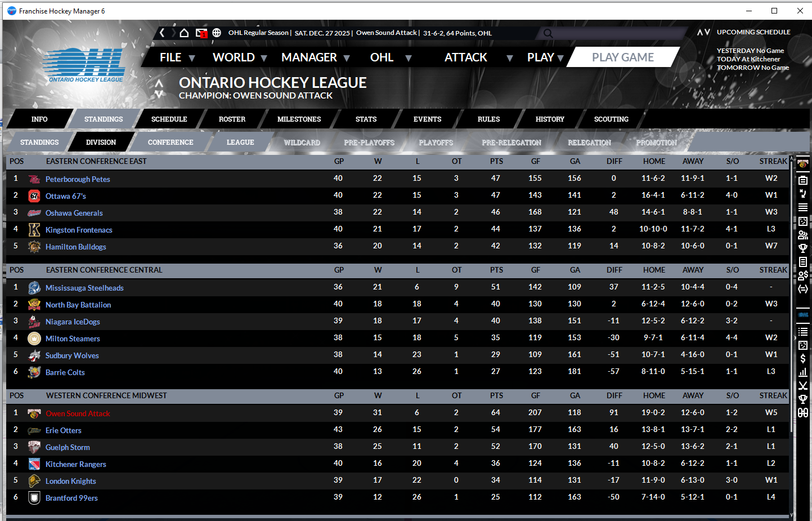Open the bar chart statistics icon
The width and height of the screenshot is (812, 521).
point(803,372)
